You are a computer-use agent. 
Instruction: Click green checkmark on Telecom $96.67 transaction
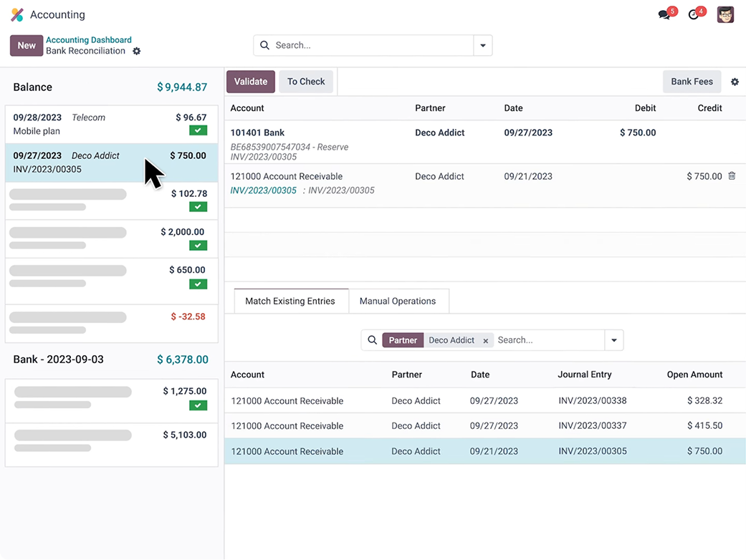[198, 130]
